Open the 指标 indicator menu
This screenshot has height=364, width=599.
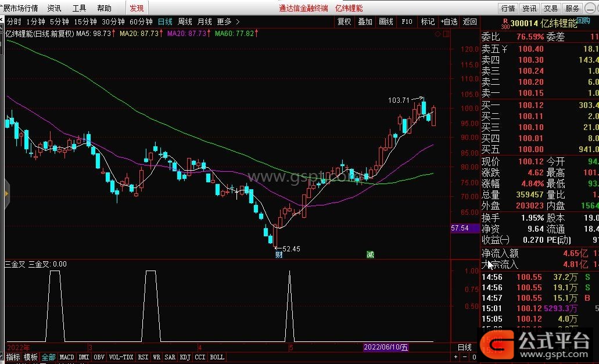pyautogui.click(x=13, y=357)
